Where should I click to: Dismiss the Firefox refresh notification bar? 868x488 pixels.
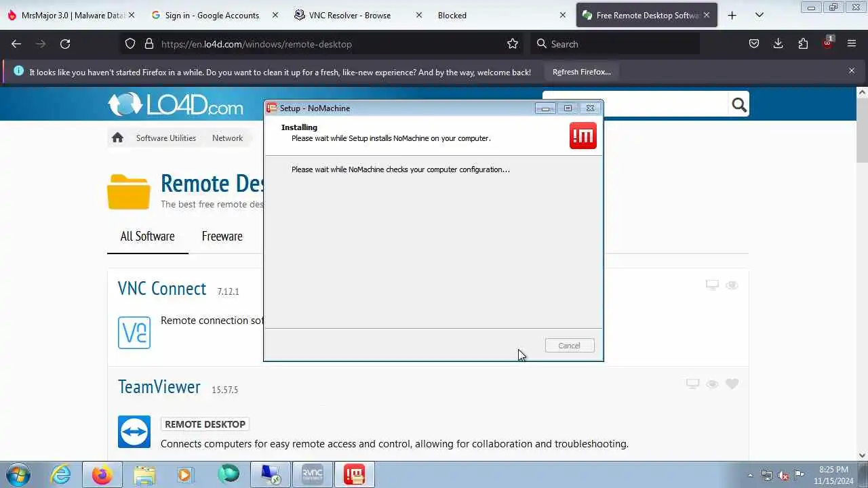tap(852, 70)
